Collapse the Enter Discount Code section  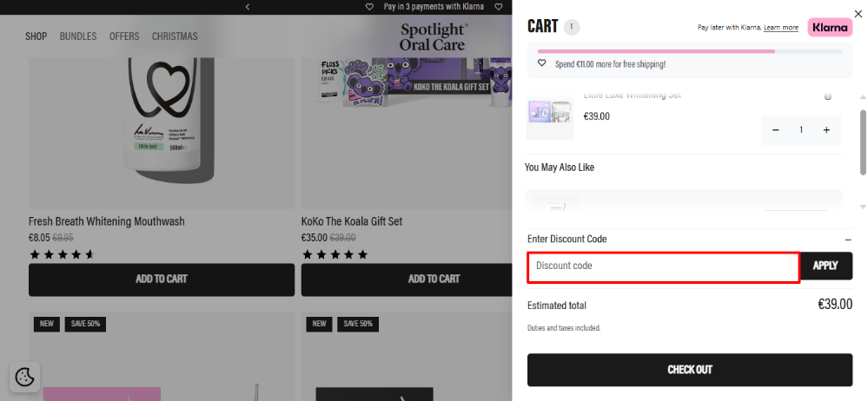pyautogui.click(x=848, y=240)
